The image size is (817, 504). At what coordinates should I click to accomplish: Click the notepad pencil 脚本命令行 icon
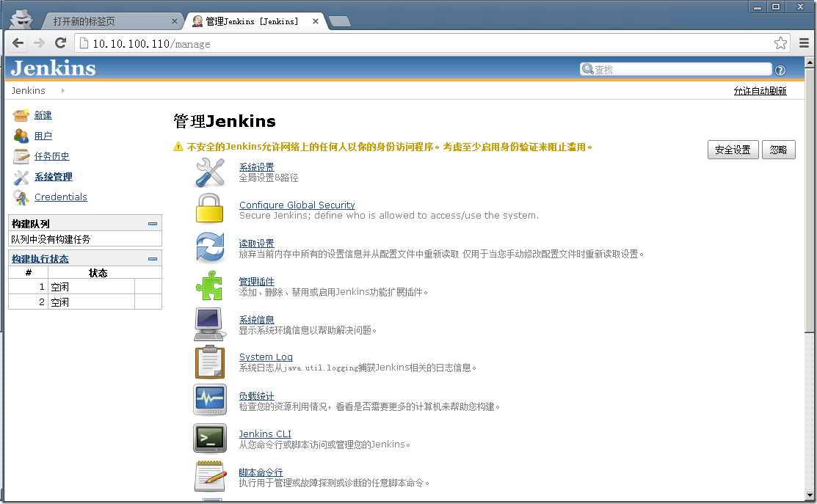coord(211,476)
